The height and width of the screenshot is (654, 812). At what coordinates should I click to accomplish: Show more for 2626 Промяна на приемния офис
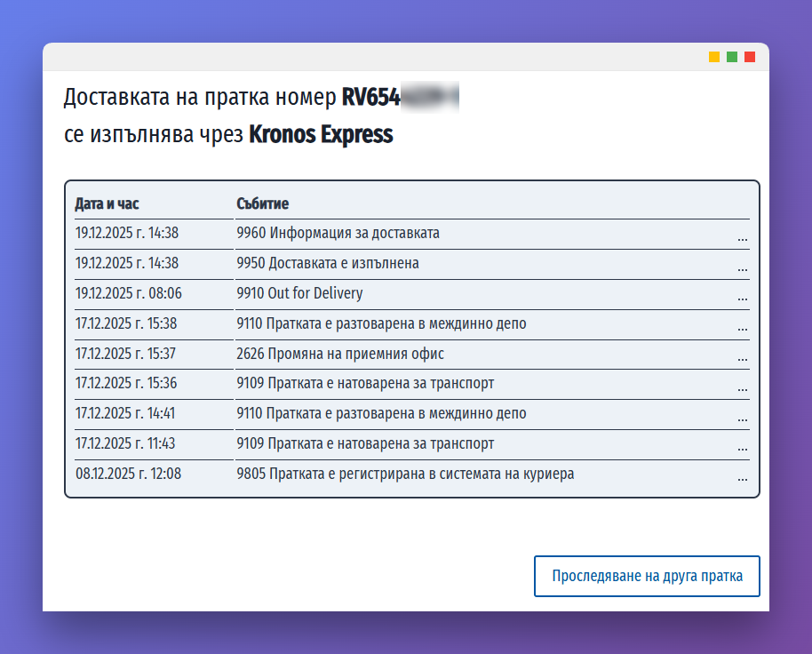pos(742,358)
